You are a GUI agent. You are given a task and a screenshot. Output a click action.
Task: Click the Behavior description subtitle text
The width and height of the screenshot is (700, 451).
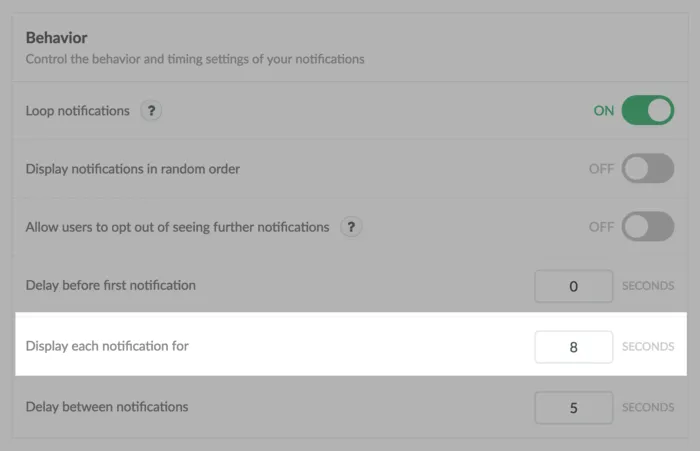coord(195,59)
